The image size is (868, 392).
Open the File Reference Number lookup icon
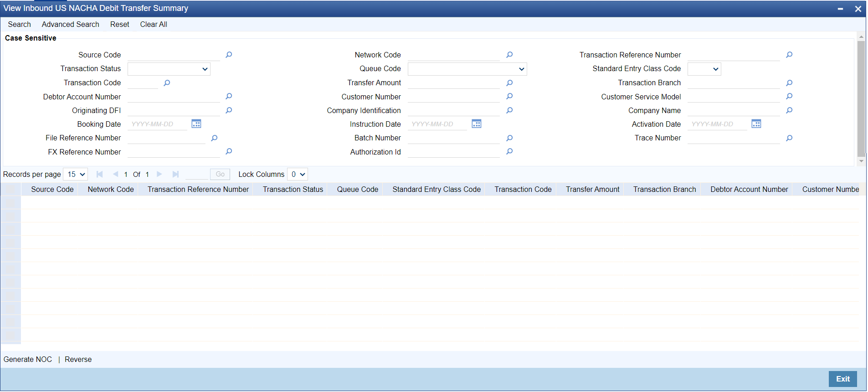(214, 138)
